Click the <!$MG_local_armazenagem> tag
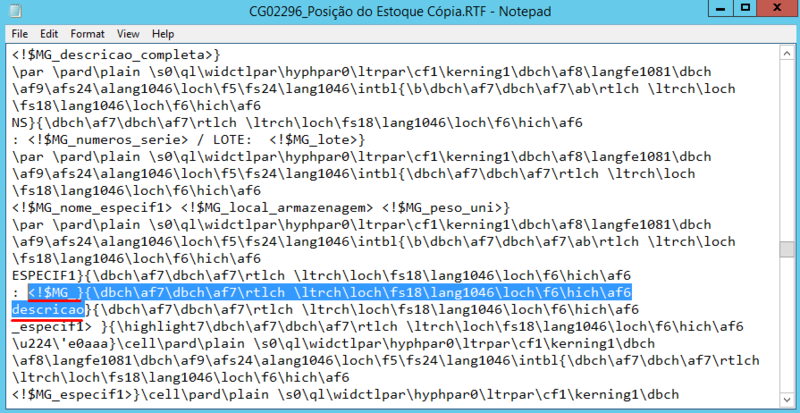Viewport: 800px width, 413px height. 279,208
